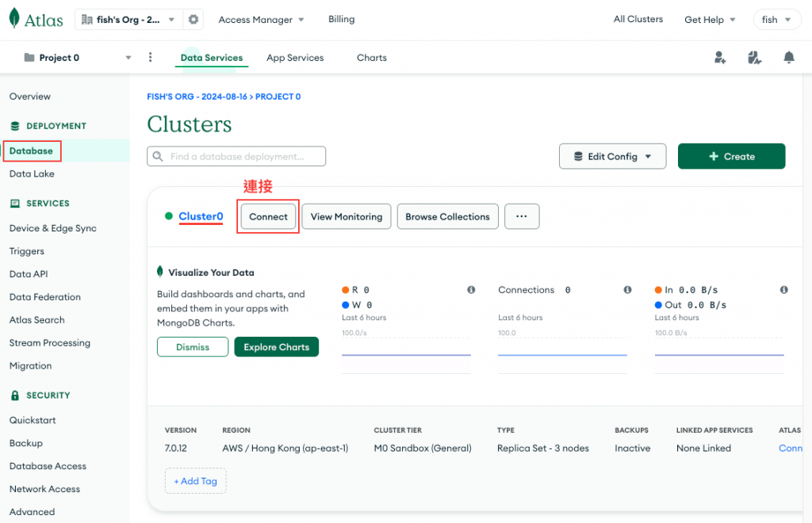Screen dimensions: 812x523
Task: Open Data Federation in the sidebar
Action: [45, 297]
